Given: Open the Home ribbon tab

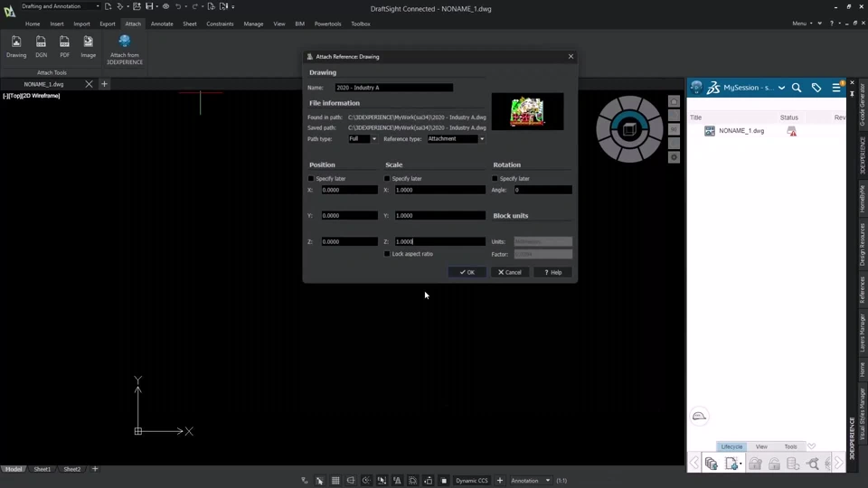Looking at the screenshot, I should [33, 23].
